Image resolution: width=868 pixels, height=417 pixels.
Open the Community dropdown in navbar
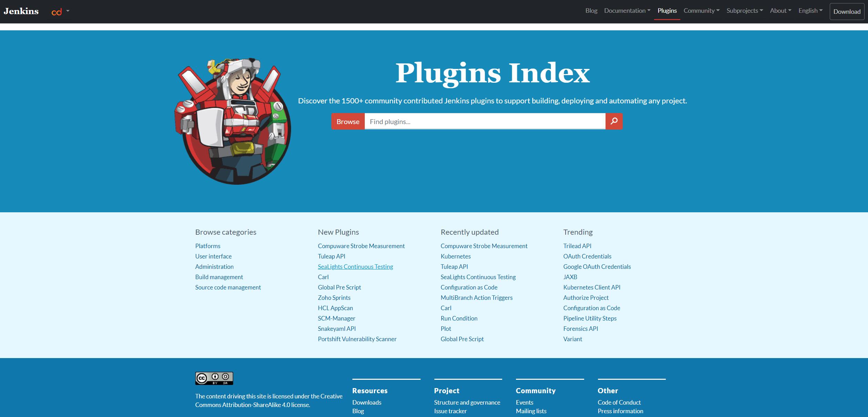(701, 11)
